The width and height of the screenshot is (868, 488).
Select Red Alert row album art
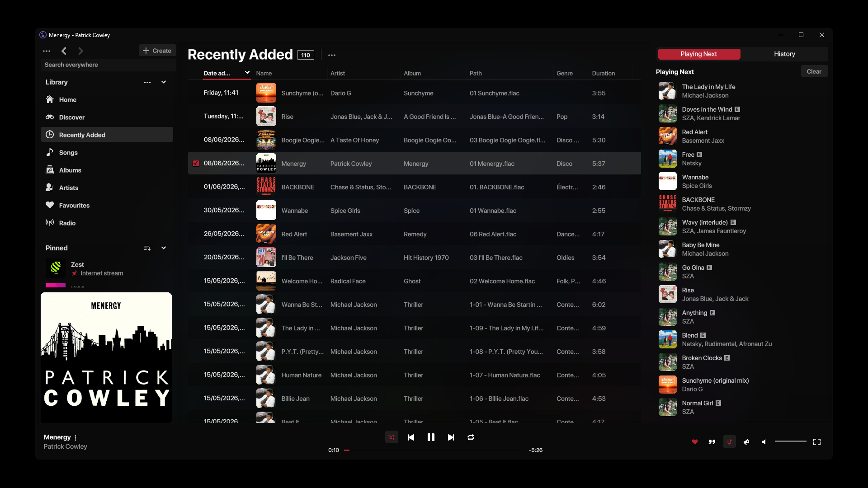(266, 234)
